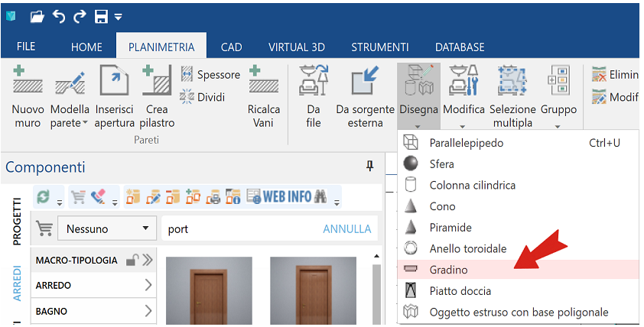
Task: Switch to the DATABASE tab
Action: (x=460, y=47)
